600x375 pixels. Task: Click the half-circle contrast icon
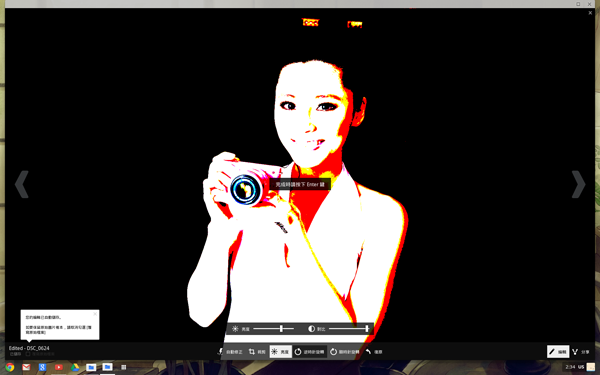(x=311, y=329)
